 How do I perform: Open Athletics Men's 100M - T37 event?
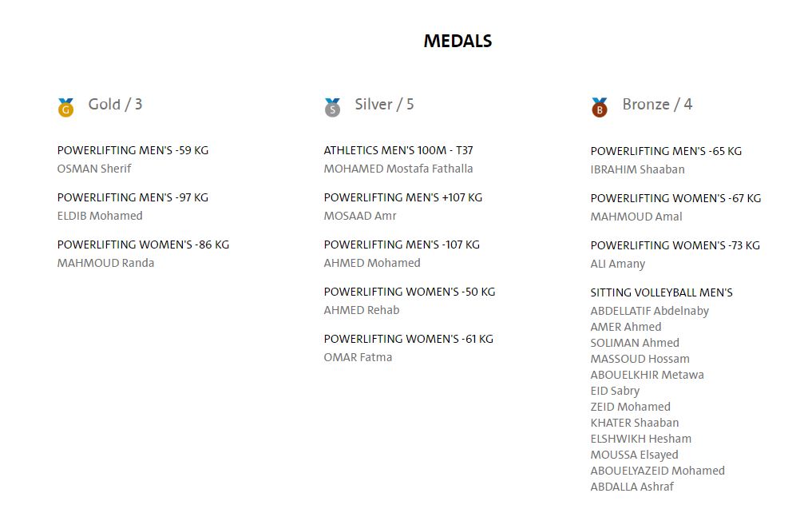398,150
